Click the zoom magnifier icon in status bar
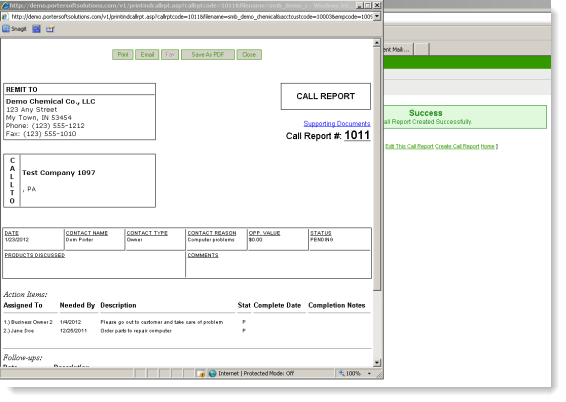This screenshot has height=402, width=566. (x=341, y=373)
